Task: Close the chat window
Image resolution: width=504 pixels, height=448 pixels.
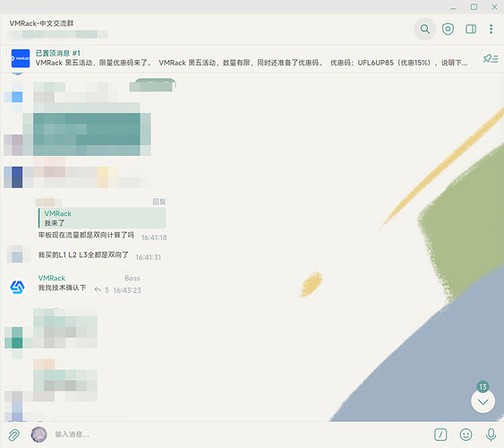Action: (x=494, y=7)
